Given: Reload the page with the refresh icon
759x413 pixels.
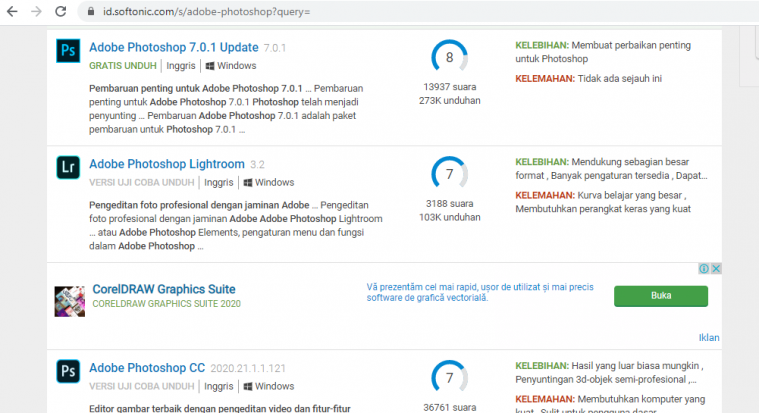Looking at the screenshot, I should (61, 11).
